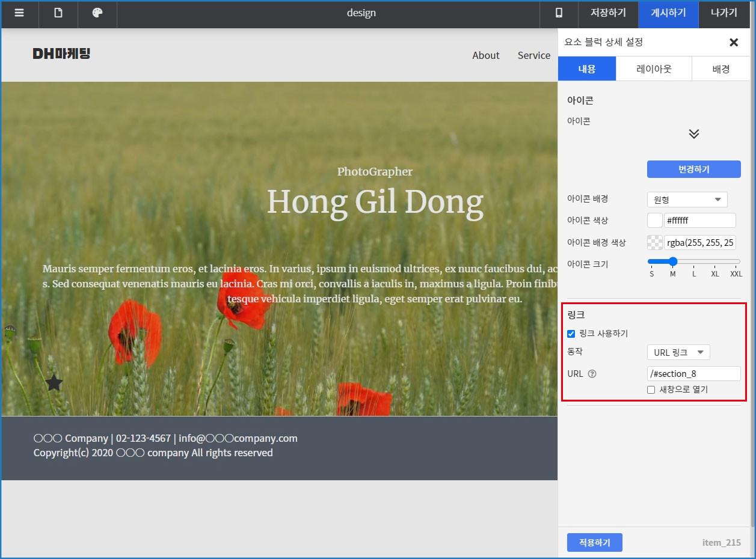The width and height of the screenshot is (756, 559).
Task: Select the star icon on canvas
Action: [54, 382]
